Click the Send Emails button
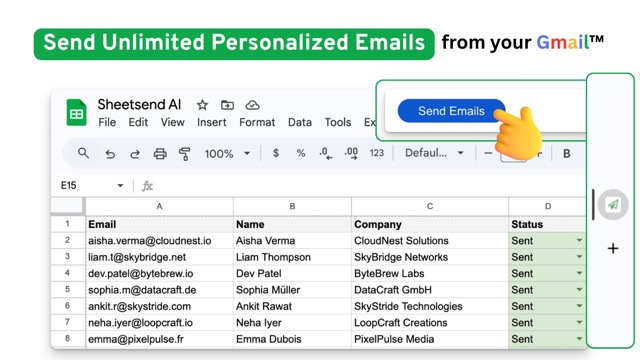640x360 pixels. (451, 111)
